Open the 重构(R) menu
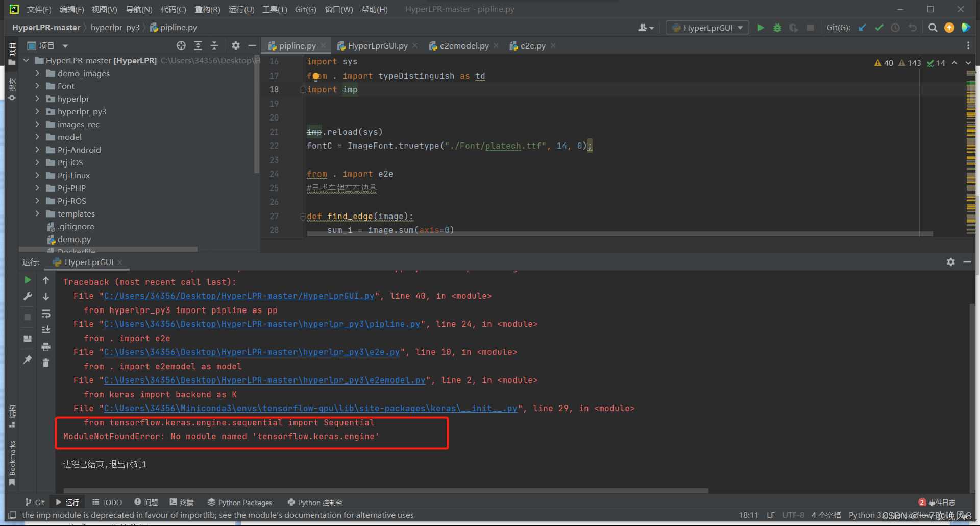This screenshot has width=980, height=526. point(207,9)
